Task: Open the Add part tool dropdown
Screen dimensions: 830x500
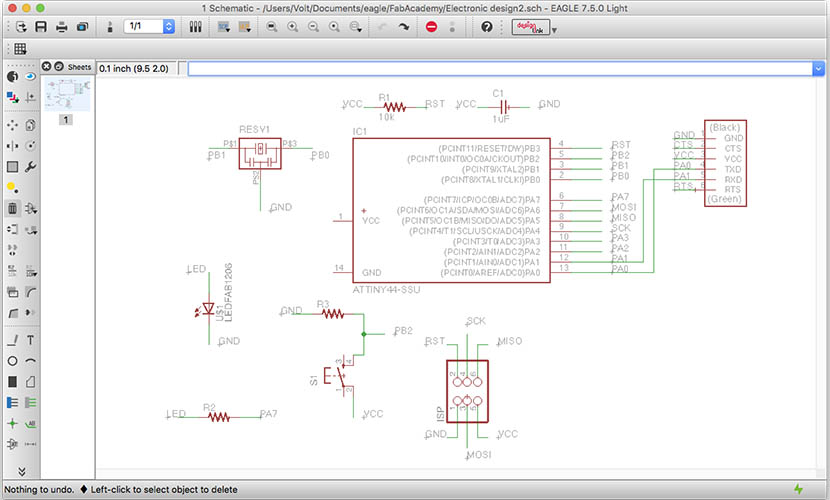Action: (30, 208)
